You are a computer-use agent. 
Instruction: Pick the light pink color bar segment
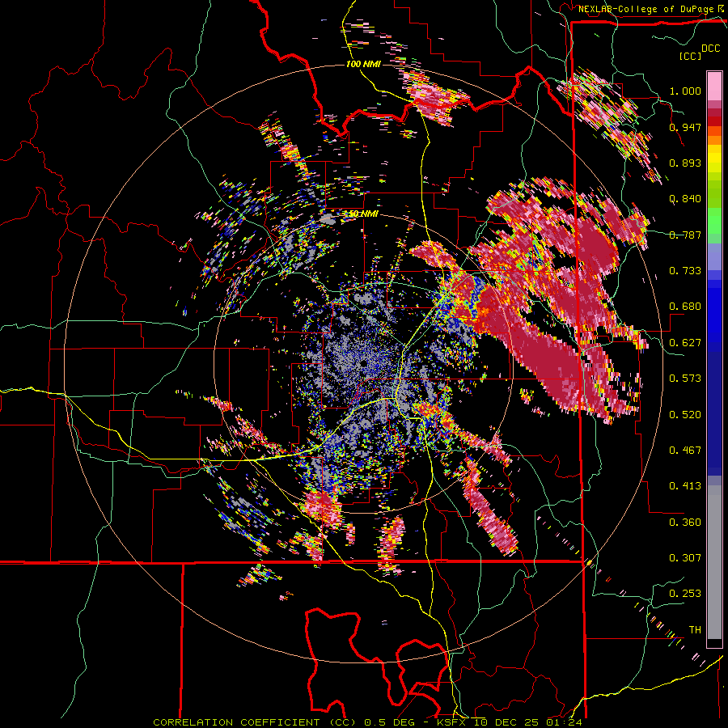(x=714, y=87)
